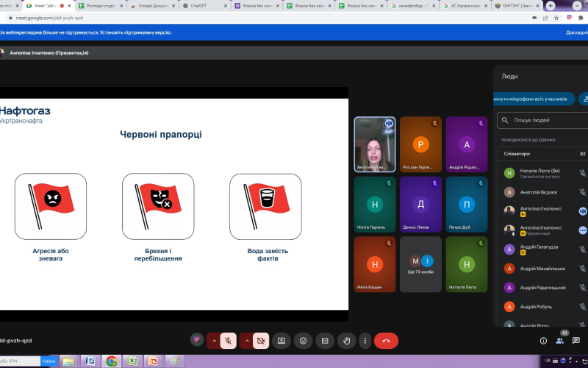
Task: Click the more-actions dots on Ангеліна Ігнатенко presentation row
Action: (582, 230)
